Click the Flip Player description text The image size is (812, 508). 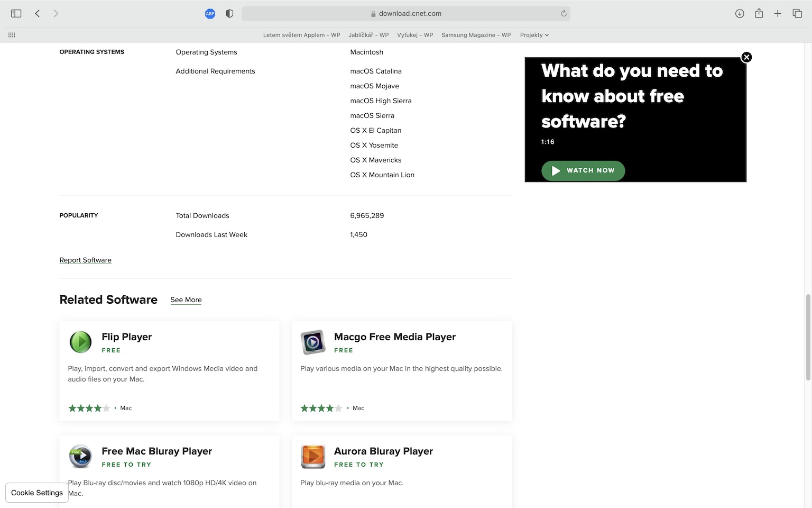tap(163, 374)
